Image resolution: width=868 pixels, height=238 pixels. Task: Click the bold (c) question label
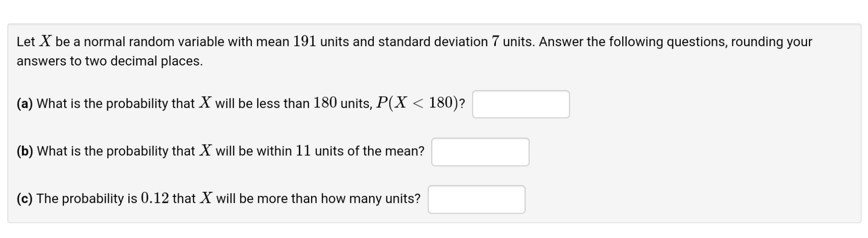point(24,199)
